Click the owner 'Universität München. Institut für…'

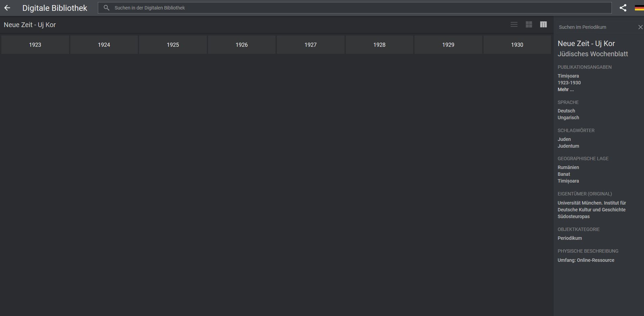pyautogui.click(x=592, y=210)
